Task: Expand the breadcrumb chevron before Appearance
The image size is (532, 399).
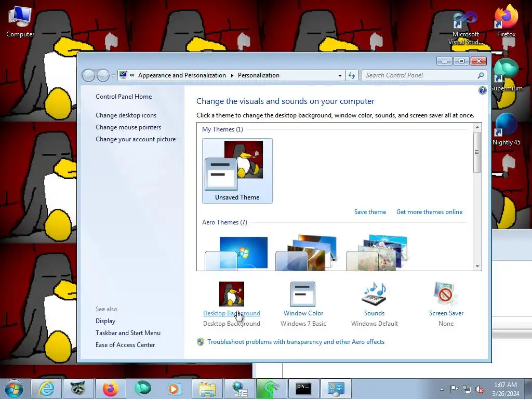Action: pyautogui.click(x=132, y=75)
